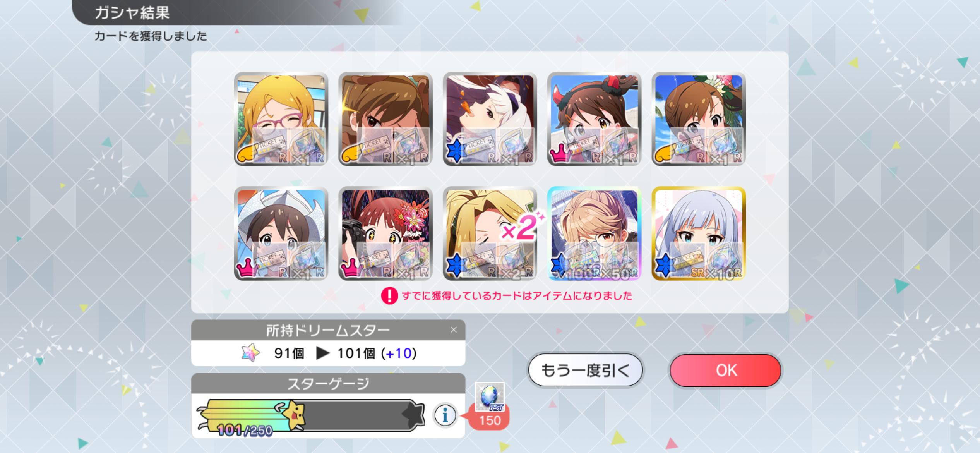Select the brown-haired girl with flower card
Viewport: 980px width, 453px height.
[699, 119]
